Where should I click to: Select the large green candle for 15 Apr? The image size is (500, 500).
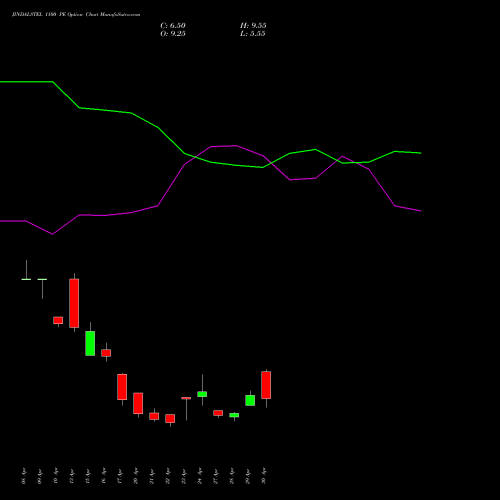point(90,343)
